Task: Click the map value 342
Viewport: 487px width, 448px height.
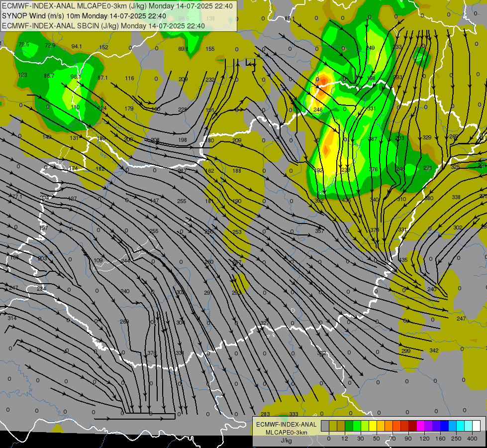Action: (434, 350)
